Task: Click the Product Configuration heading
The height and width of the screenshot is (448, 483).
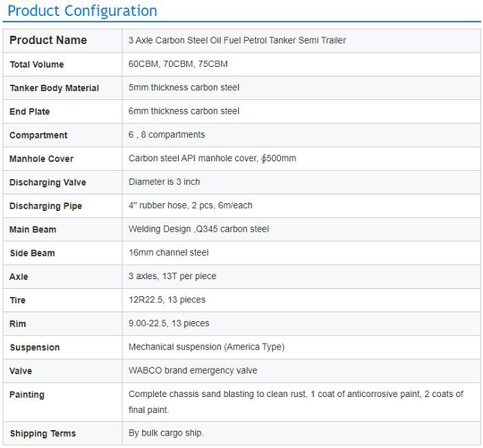Action: coord(82,11)
